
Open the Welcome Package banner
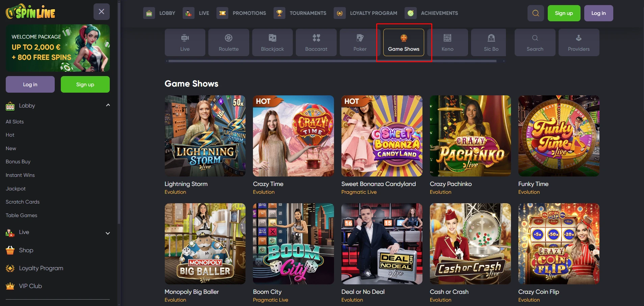58,48
